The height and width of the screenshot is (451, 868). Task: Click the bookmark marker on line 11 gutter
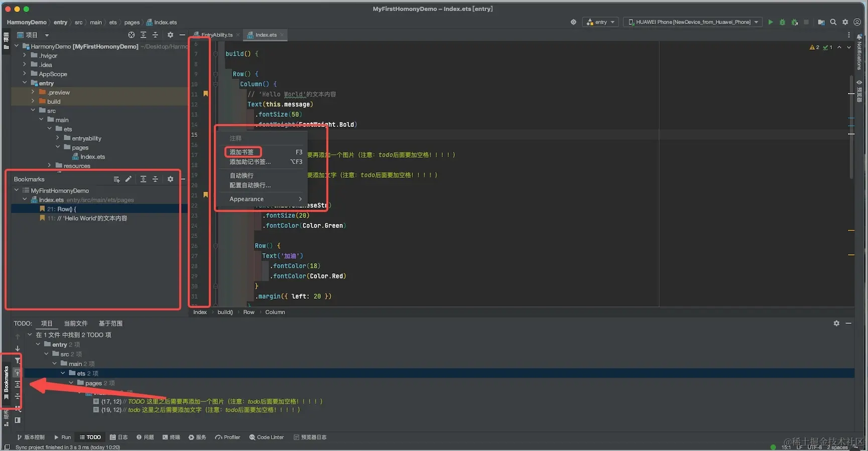pos(205,94)
